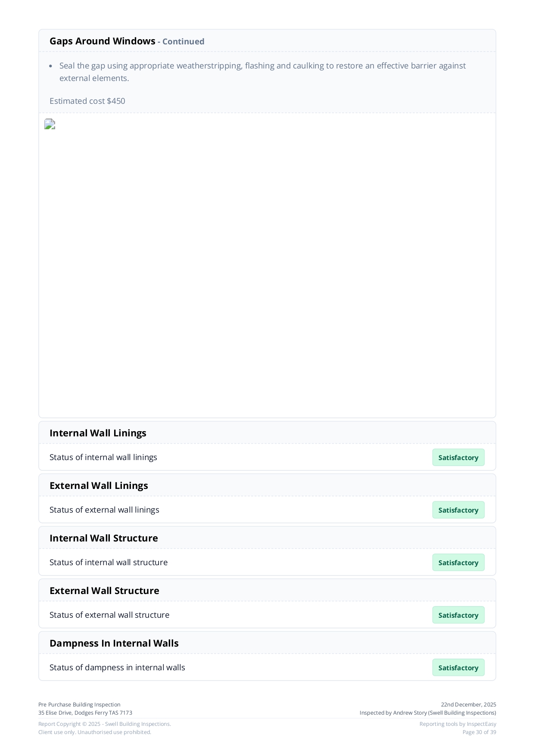Select the Internal Wall Structure heading
Screen dimensions: 535x756
click(x=103, y=538)
